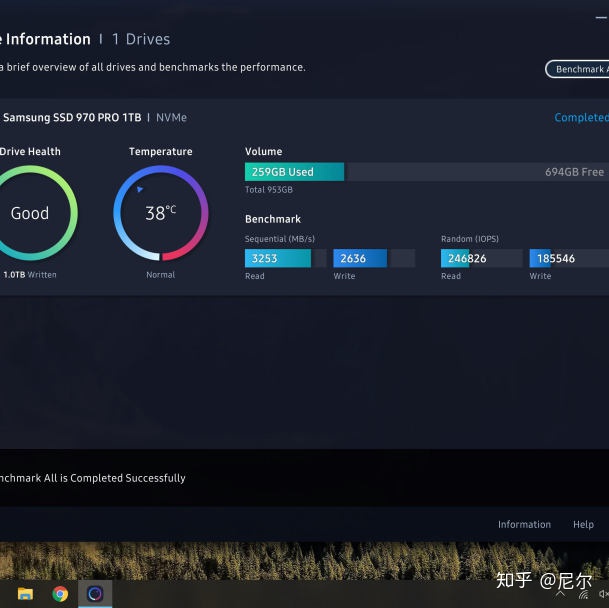Open the Help link in footer

[583, 524]
